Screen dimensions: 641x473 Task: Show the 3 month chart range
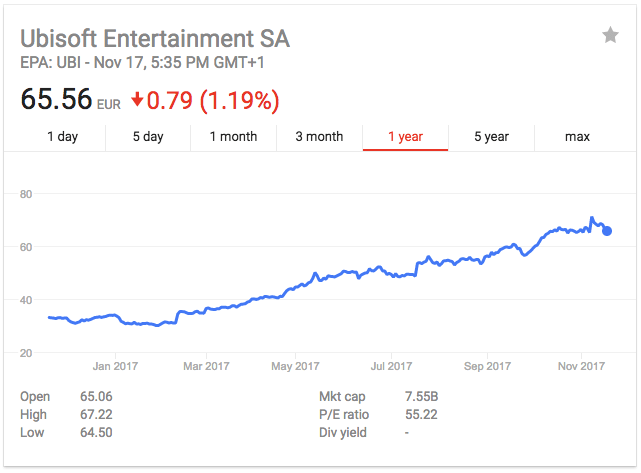(319, 137)
